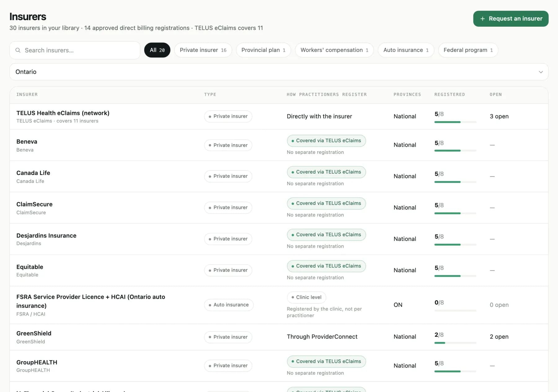Filter by Private insurer
The image size is (558, 392).
pyautogui.click(x=203, y=50)
